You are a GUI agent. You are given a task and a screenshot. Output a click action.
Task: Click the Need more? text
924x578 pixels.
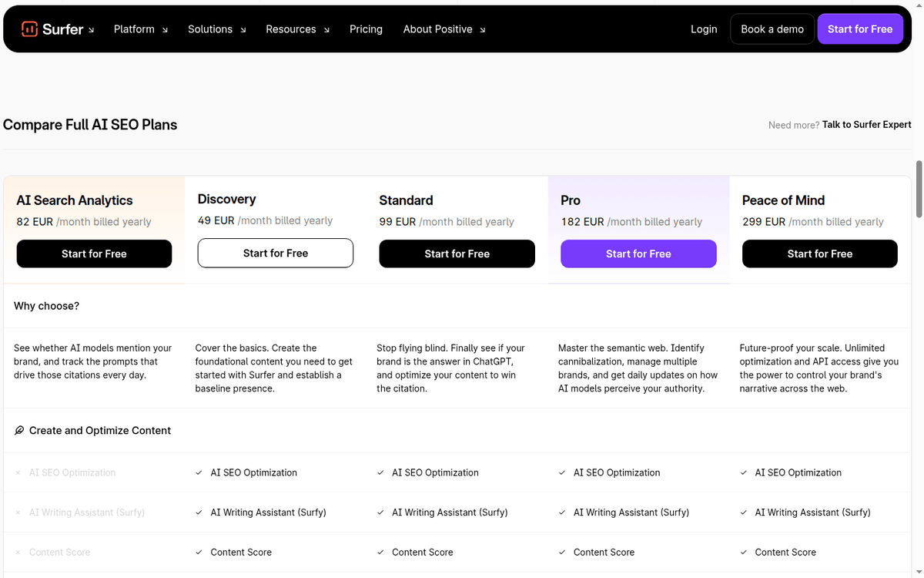[x=794, y=125]
